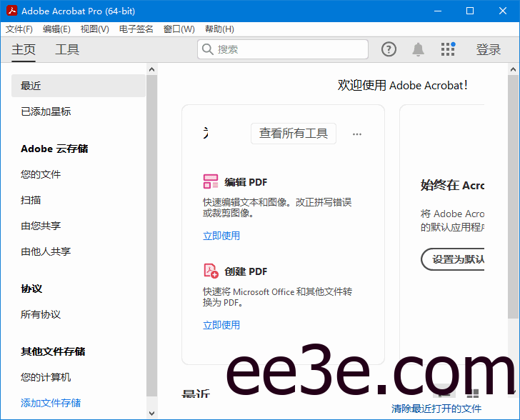Click 添加文件存储 link in sidebar
The height and width of the screenshot is (420, 520).
51,403
